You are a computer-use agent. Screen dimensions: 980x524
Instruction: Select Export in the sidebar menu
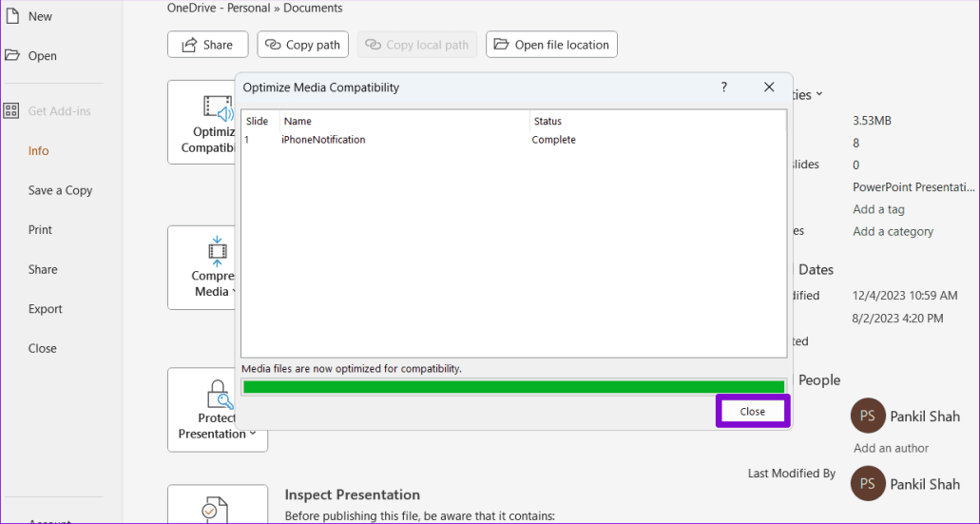(45, 308)
